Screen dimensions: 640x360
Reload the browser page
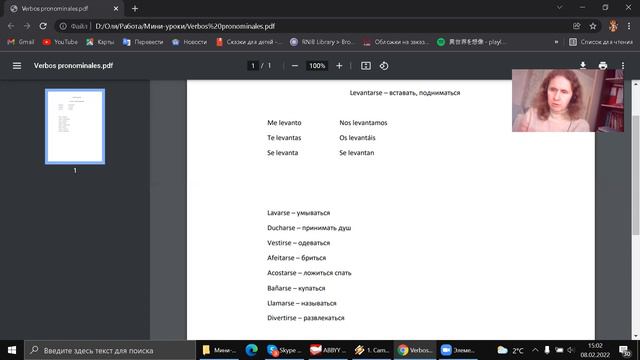click(43, 26)
